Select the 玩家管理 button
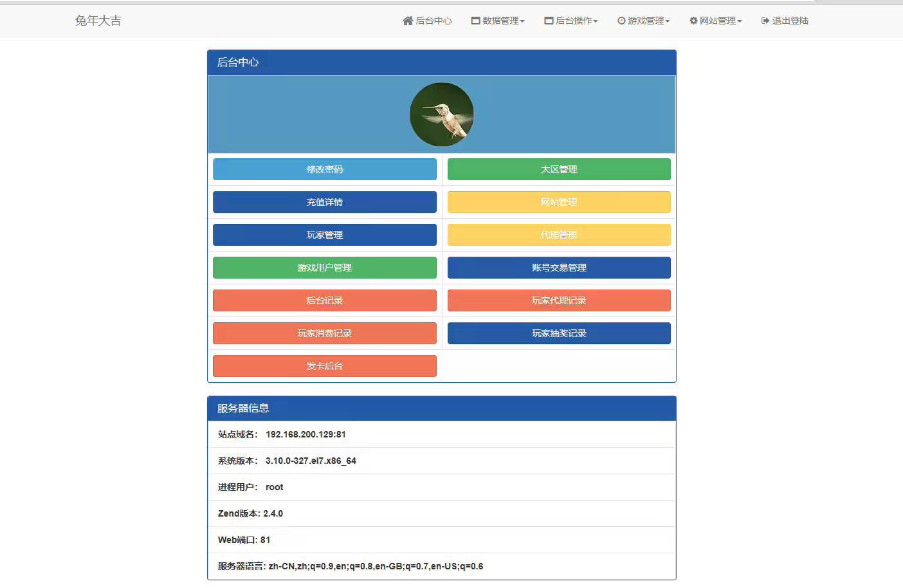This screenshot has height=588, width=903. [x=324, y=235]
